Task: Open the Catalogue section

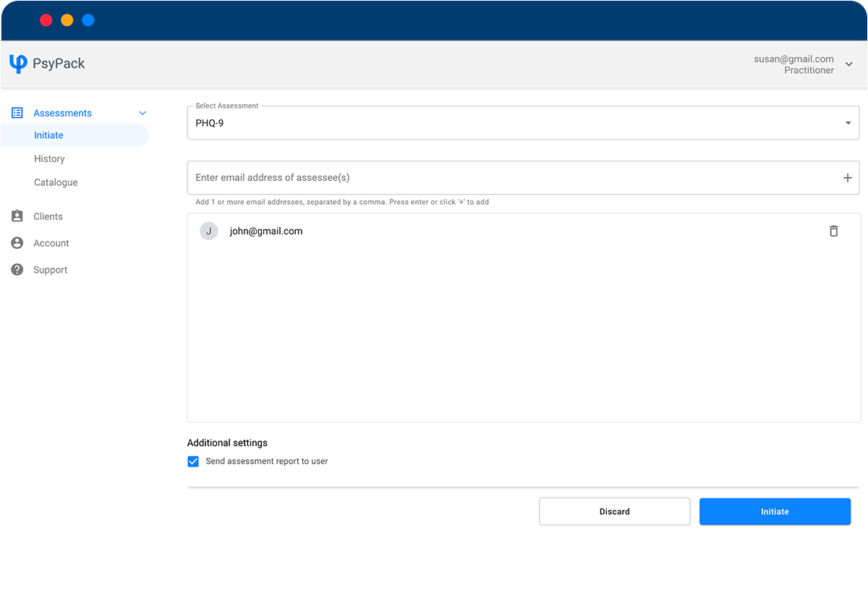Action: pyautogui.click(x=56, y=182)
